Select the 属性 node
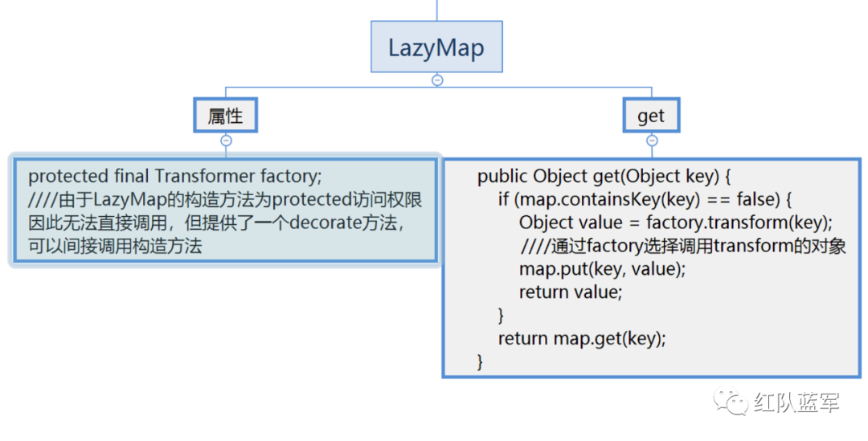868x441 pixels. (x=225, y=115)
